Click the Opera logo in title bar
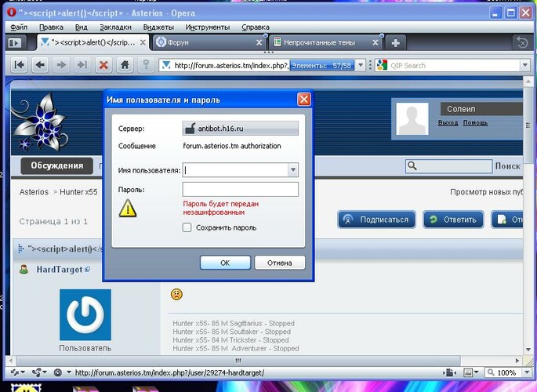The image size is (537, 392). [x=11, y=13]
